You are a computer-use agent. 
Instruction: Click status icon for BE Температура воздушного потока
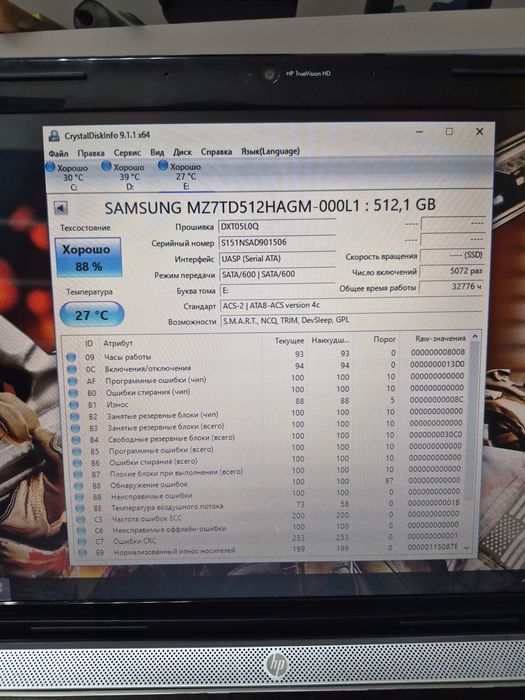(80, 508)
